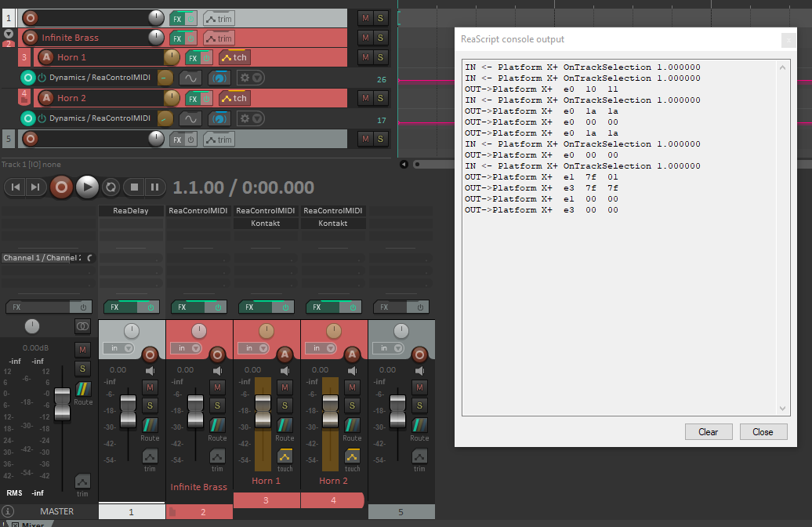Go to project start in transport

[16, 187]
